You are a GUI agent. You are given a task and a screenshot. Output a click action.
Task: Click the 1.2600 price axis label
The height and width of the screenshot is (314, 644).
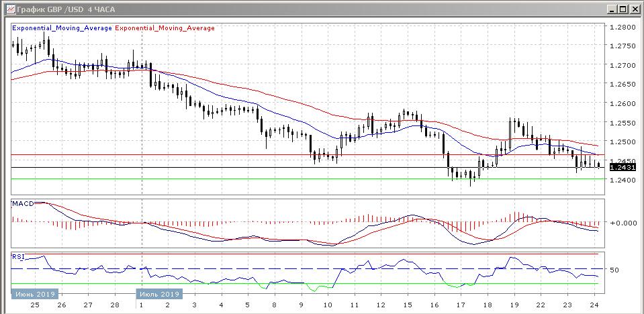click(x=623, y=103)
